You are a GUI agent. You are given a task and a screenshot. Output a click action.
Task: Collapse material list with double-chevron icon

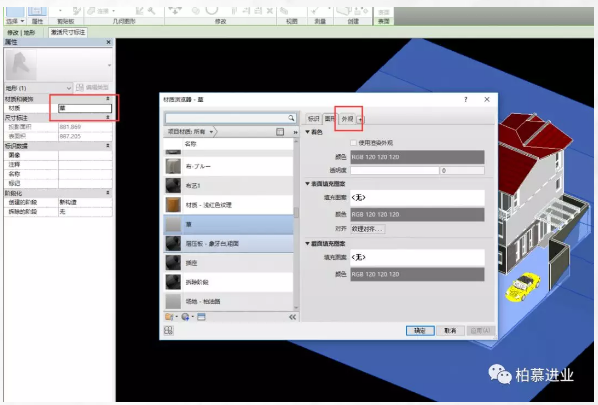pos(293,317)
